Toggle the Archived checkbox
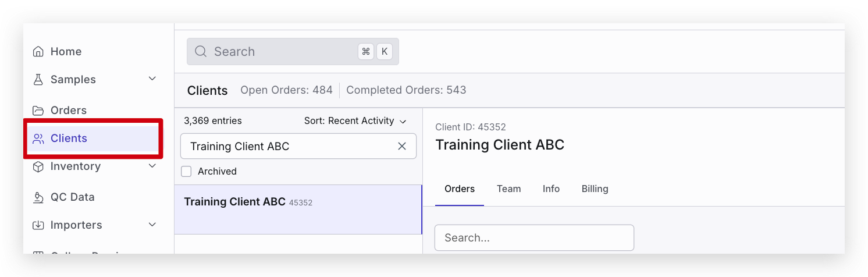868x277 pixels. coord(186,171)
